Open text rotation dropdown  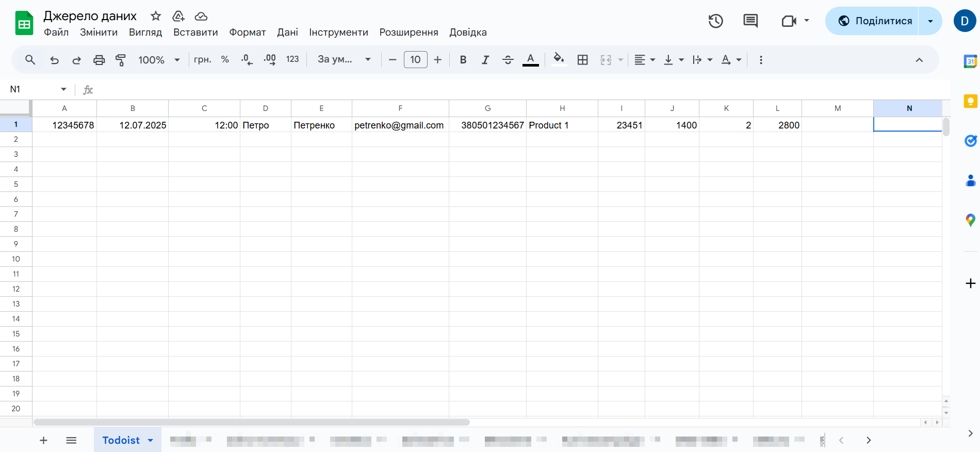pos(731,60)
